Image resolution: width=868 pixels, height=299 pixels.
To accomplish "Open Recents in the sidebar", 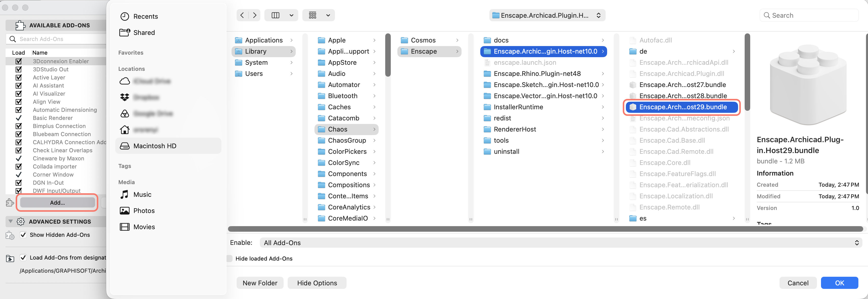I will click(x=139, y=16).
